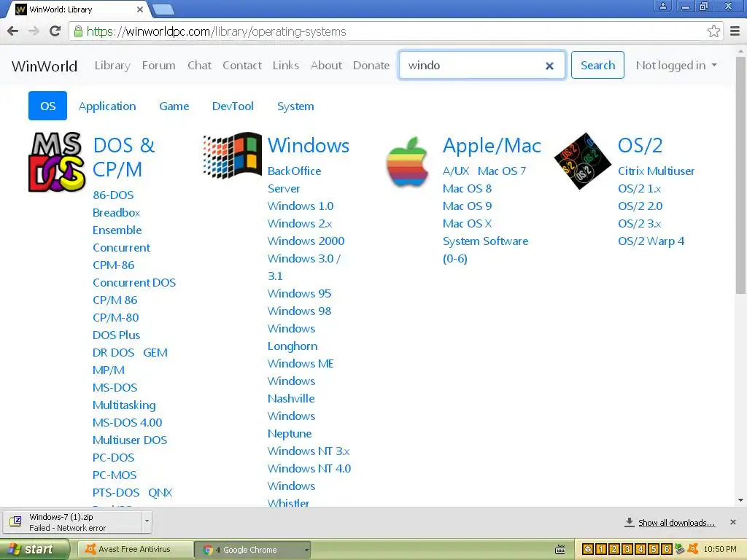
Task: Click the tray icon numbered 1
Action: coord(601,550)
